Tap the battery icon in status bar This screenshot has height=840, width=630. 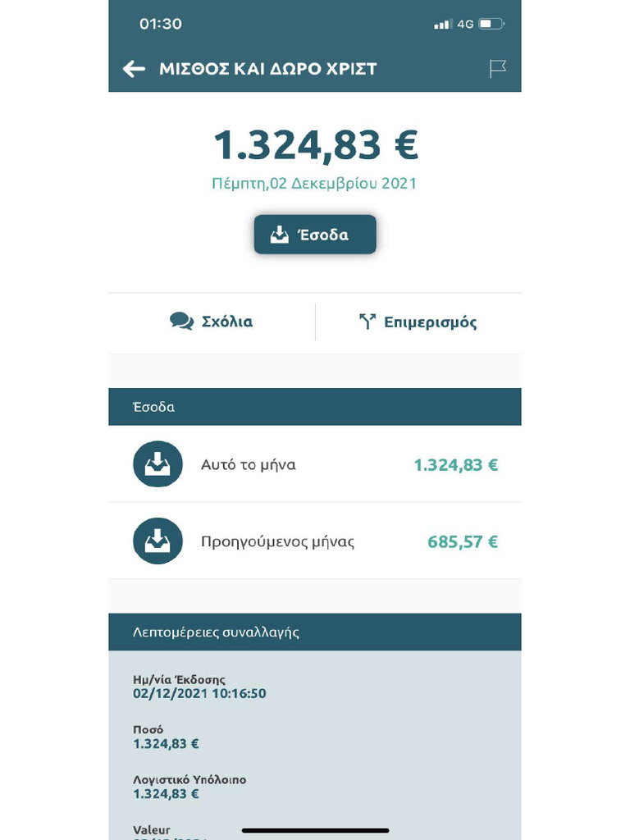tap(491, 24)
